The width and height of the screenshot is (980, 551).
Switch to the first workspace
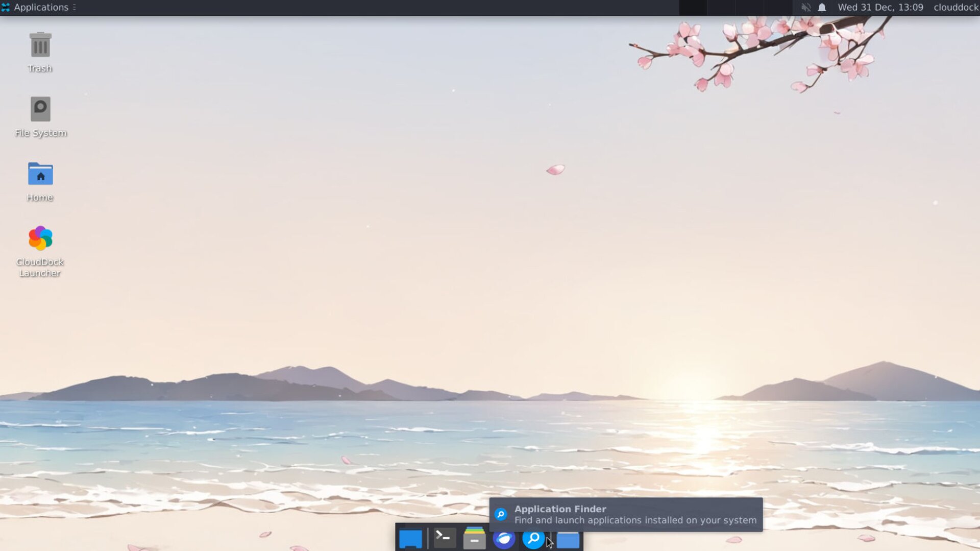(x=693, y=7)
